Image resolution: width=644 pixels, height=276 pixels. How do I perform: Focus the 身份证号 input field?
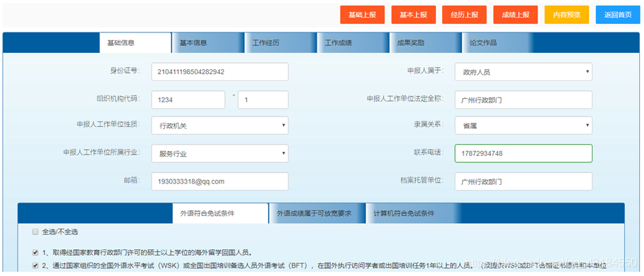220,72
